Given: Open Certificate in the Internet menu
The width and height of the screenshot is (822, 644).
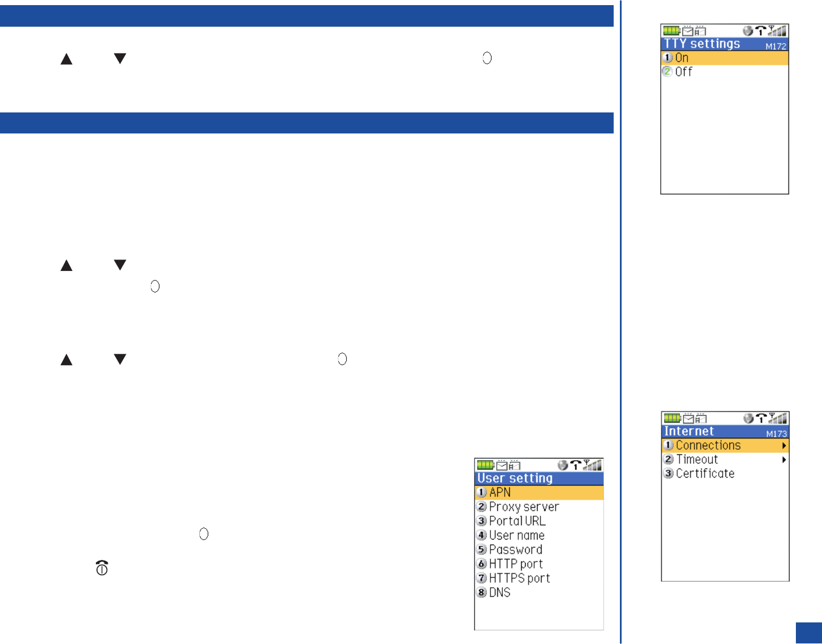Looking at the screenshot, I should (725, 474).
